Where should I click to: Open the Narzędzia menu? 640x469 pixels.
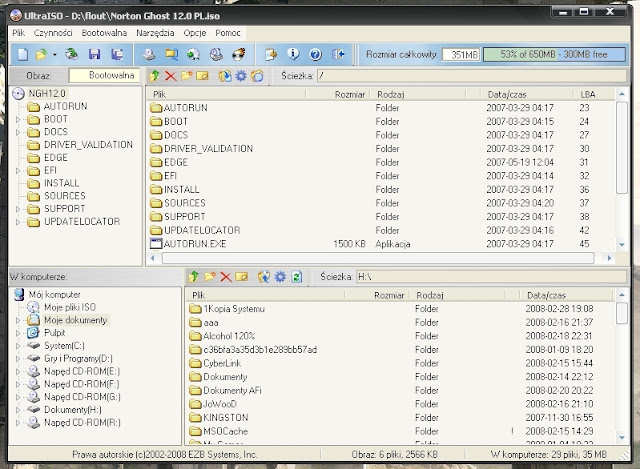click(x=155, y=33)
